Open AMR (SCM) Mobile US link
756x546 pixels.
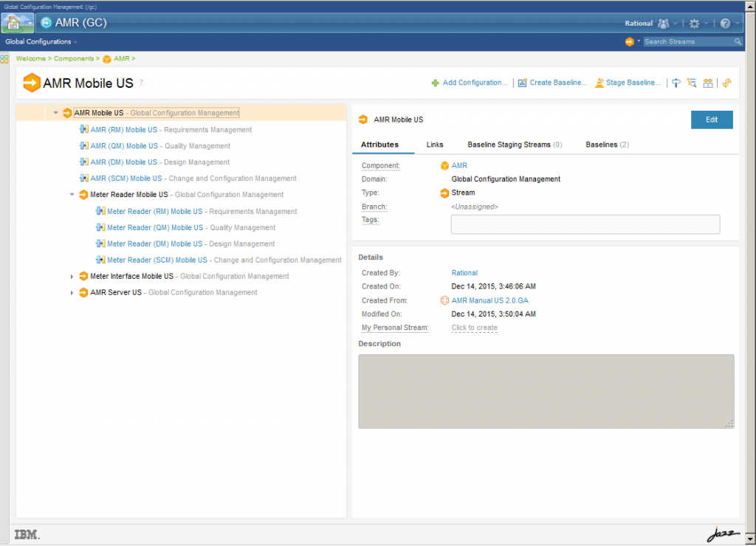point(126,179)
